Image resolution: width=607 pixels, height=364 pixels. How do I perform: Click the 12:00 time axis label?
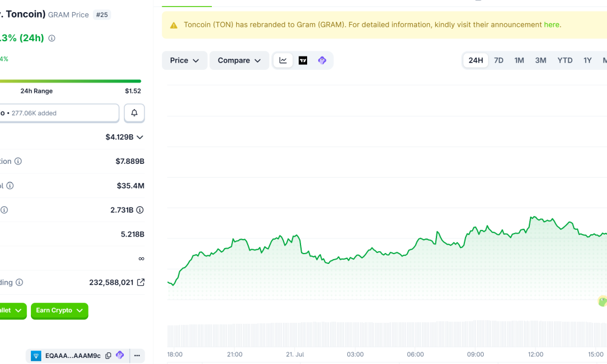pyautogui.click(x=535, y=354)
